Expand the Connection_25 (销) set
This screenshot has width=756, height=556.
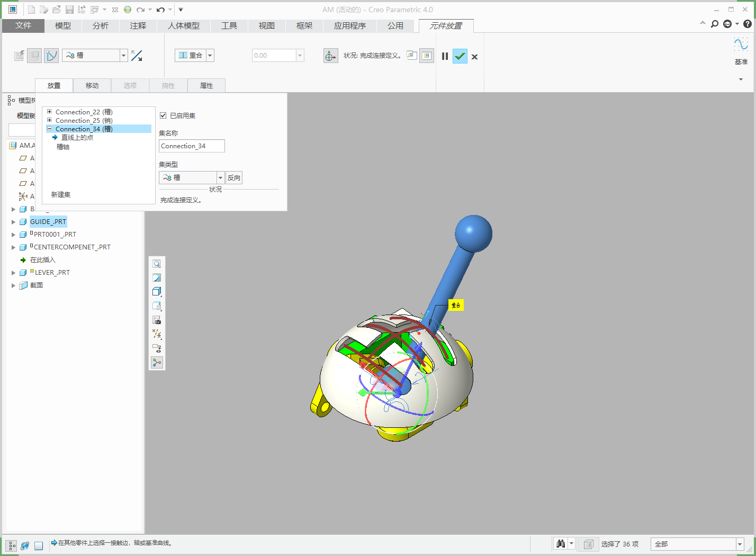49,120
